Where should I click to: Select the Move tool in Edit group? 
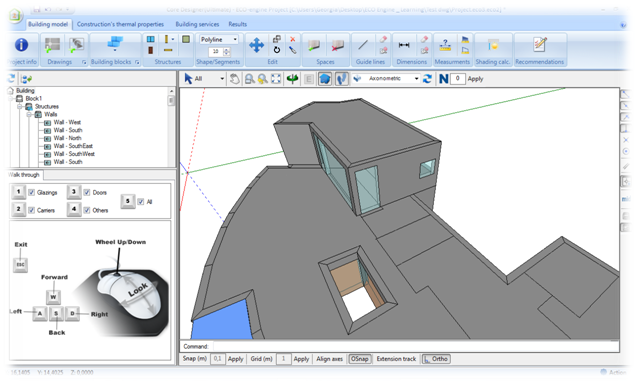pos(256,45)
